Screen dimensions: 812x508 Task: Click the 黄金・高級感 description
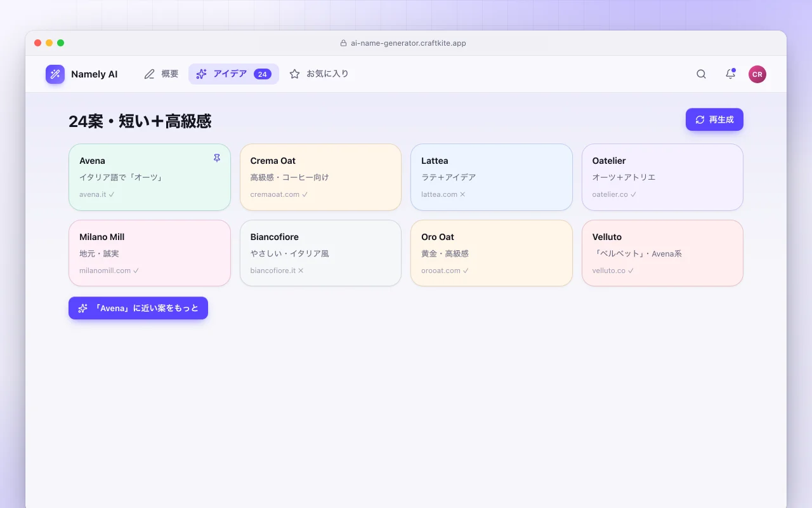pyautogui.click(x=445, y=253)
